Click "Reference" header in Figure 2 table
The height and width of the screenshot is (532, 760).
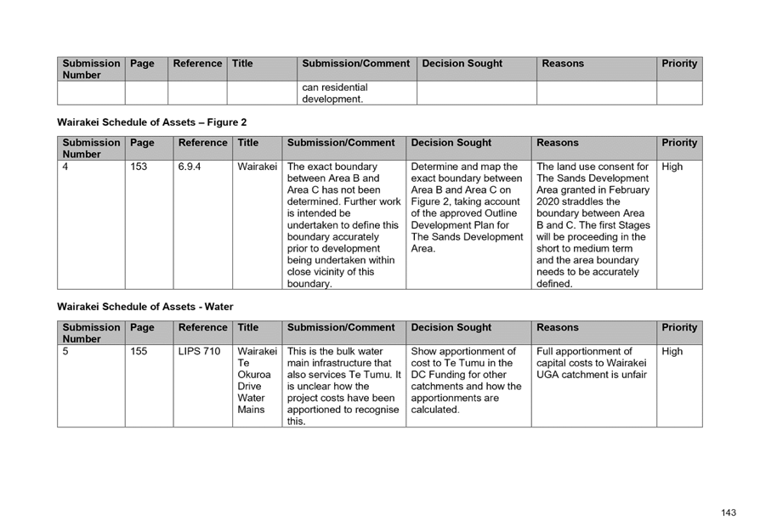tap(203, 148)
